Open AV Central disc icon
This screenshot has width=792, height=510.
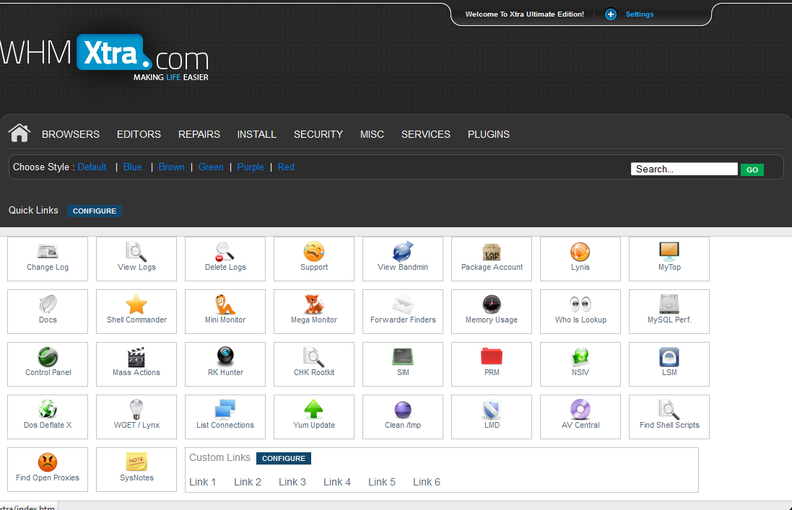(x=580, y=410)
